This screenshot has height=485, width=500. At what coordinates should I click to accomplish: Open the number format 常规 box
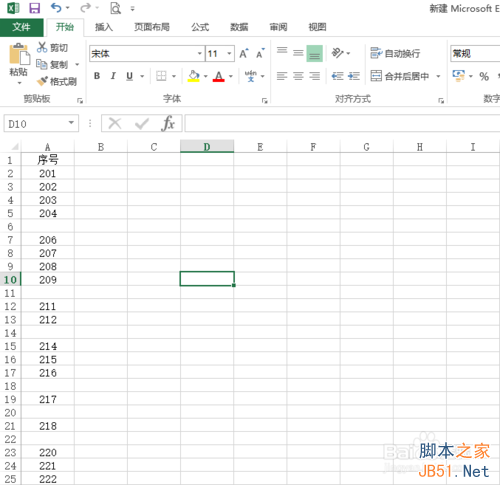(x=475, y=53)
